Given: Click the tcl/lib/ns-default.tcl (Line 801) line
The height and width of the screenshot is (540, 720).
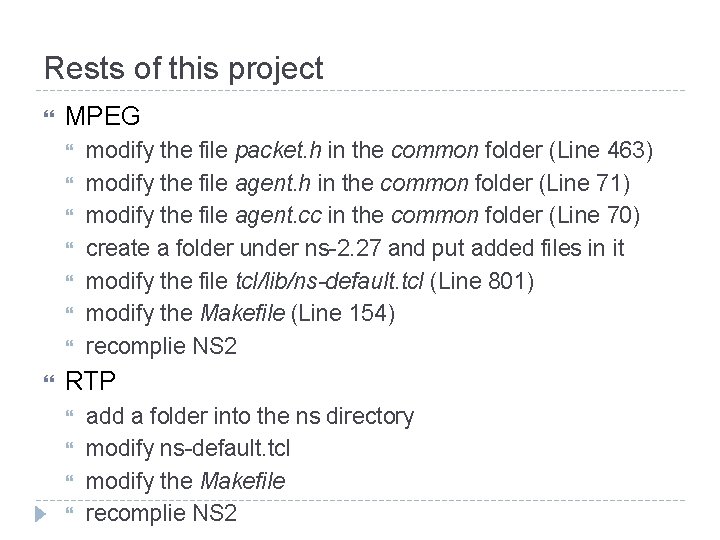Looking at the screenshot, I should [x=310, y=282].
